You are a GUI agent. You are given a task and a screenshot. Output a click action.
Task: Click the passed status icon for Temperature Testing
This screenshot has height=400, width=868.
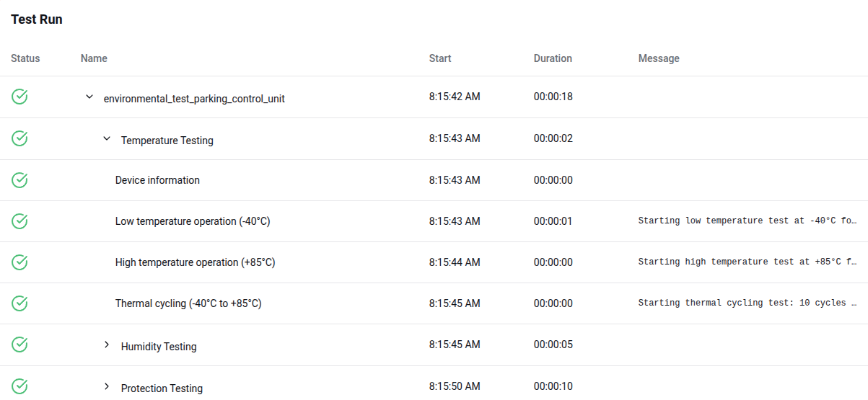point(20,138)
